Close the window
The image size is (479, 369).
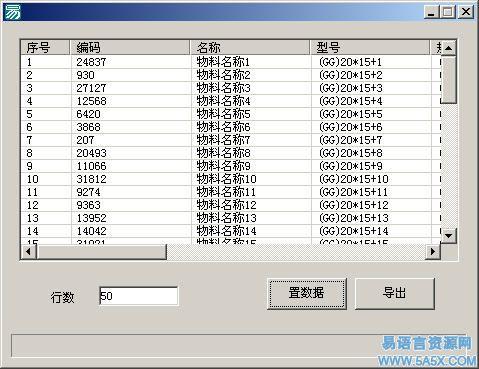[466, 12]
